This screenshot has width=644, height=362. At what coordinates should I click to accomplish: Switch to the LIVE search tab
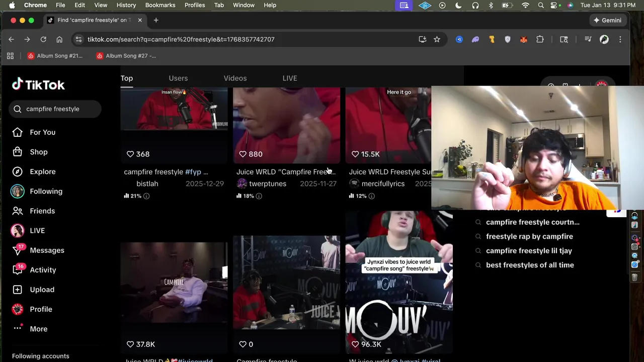(290, 78)
